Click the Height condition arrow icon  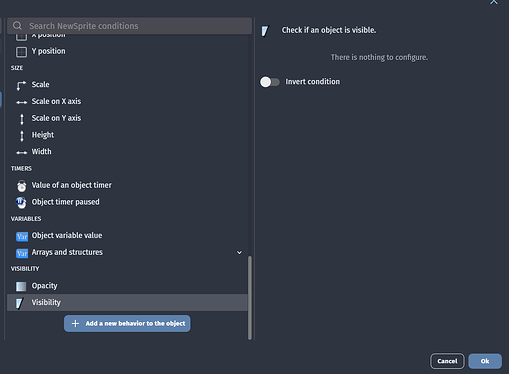click(22, 136)
